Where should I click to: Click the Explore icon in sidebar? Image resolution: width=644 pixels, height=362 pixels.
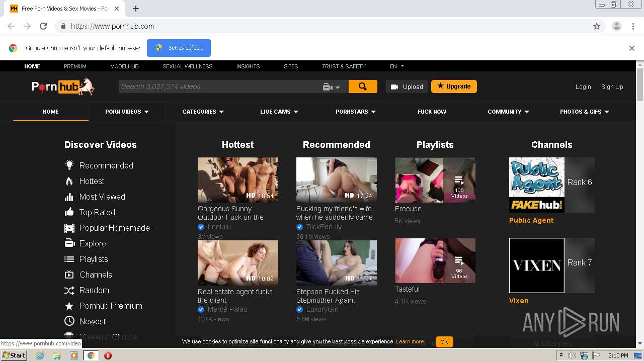click(69, 243)
